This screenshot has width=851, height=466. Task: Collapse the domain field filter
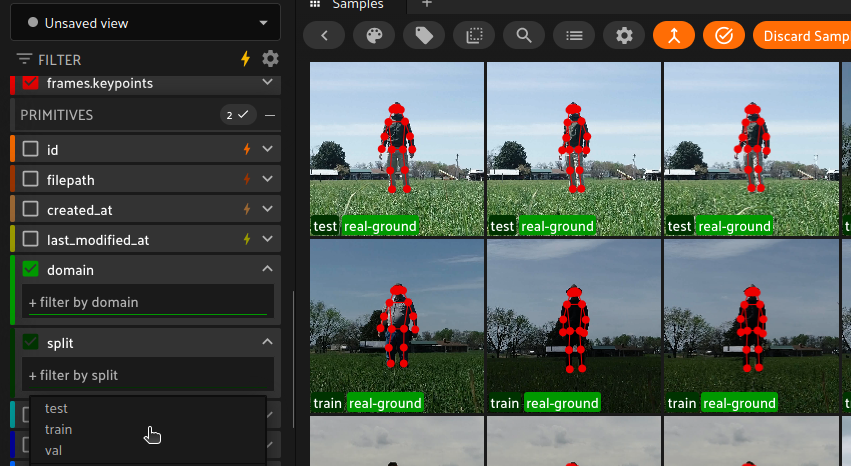[x=268, y=269]
